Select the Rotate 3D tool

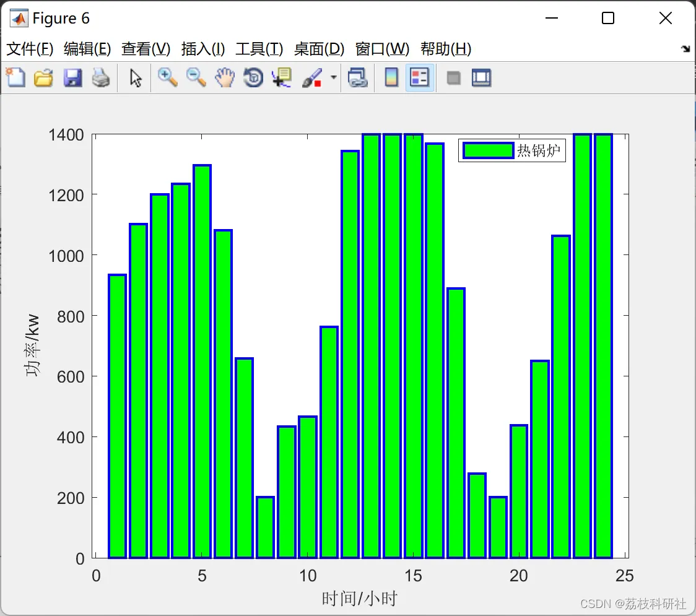coord(253,77)
